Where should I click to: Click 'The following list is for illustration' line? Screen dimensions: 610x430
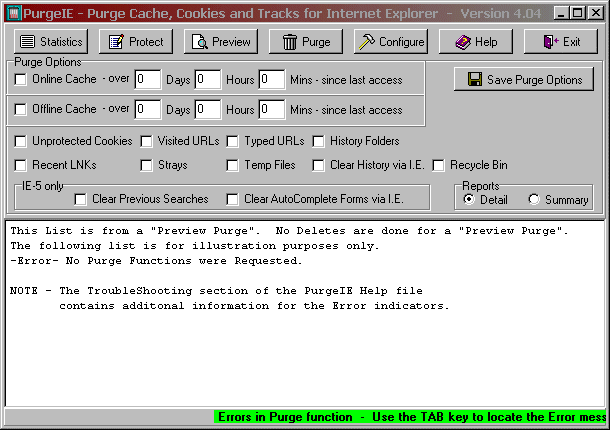click(195, 246)
